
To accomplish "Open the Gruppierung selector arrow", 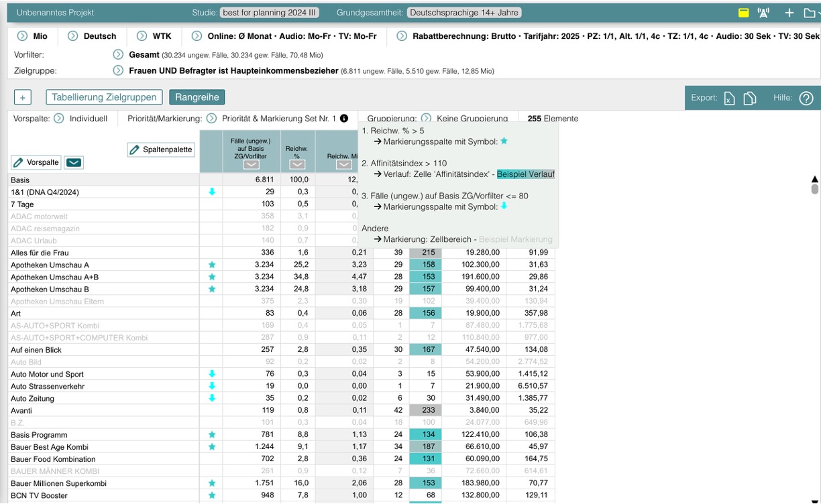I will tap(426, 119).
